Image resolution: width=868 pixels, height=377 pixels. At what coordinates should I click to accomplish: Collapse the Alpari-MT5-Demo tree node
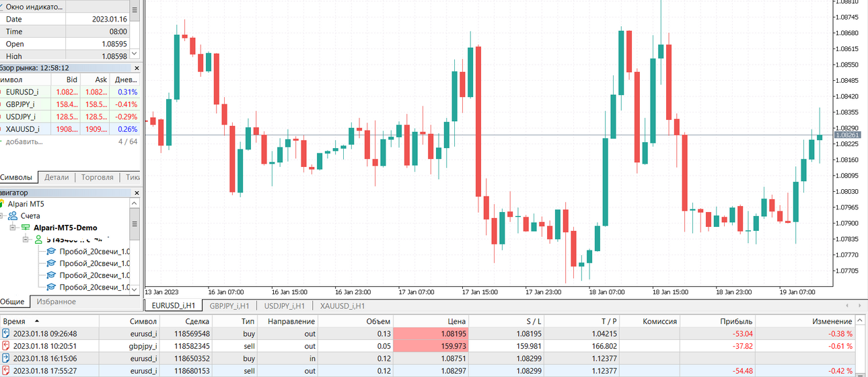[x=13, y=228]
